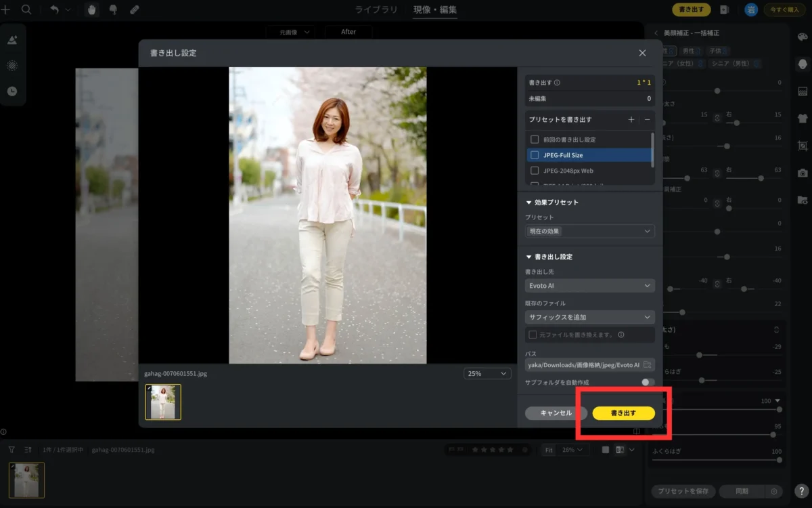Go back from 美顔補正 - 一括補正 panel

pyautogui.click(x=656, y=33)
